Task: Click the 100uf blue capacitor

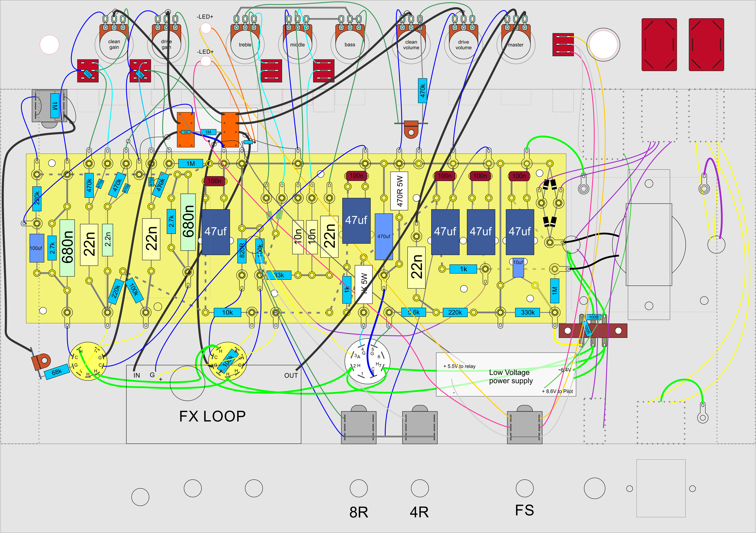Action: coord(37,248)
